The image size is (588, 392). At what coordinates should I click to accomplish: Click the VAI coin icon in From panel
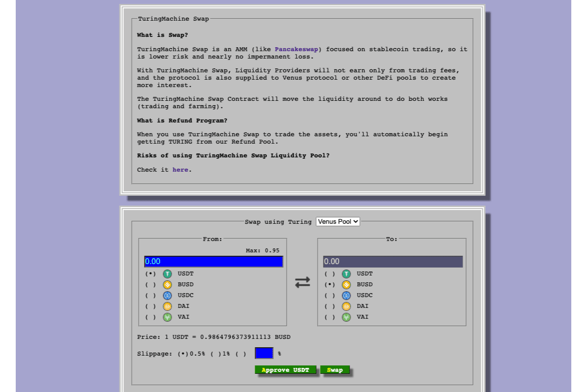167,317
